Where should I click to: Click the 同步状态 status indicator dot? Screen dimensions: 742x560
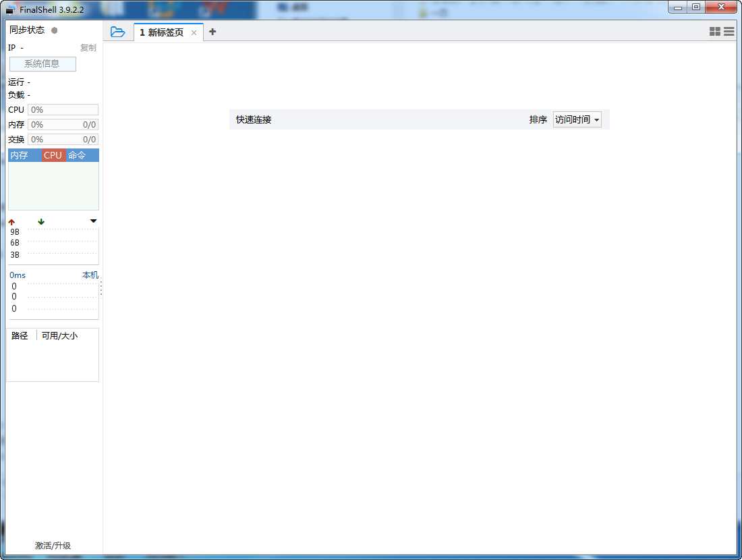click(x=53, y=30)
